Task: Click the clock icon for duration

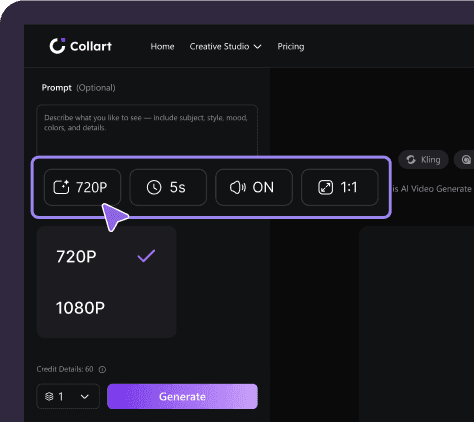Action: point(154,187)
